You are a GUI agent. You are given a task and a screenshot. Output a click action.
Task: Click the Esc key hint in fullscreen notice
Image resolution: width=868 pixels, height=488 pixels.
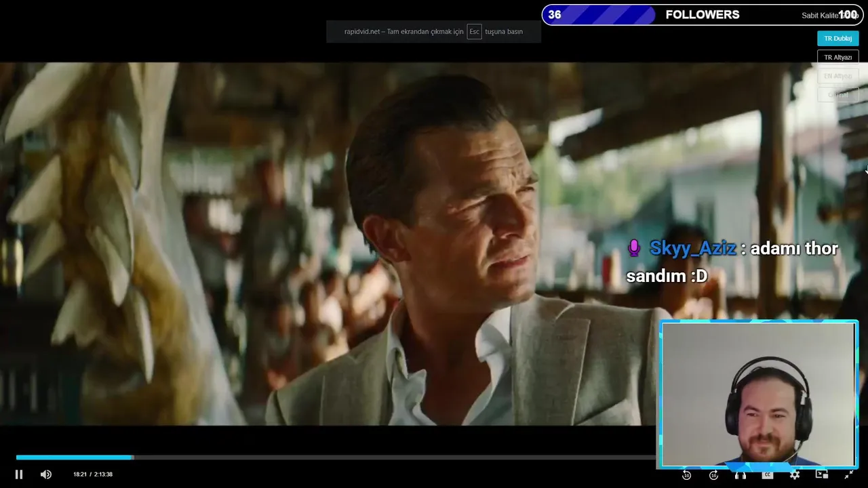click(x=474, y=32)
